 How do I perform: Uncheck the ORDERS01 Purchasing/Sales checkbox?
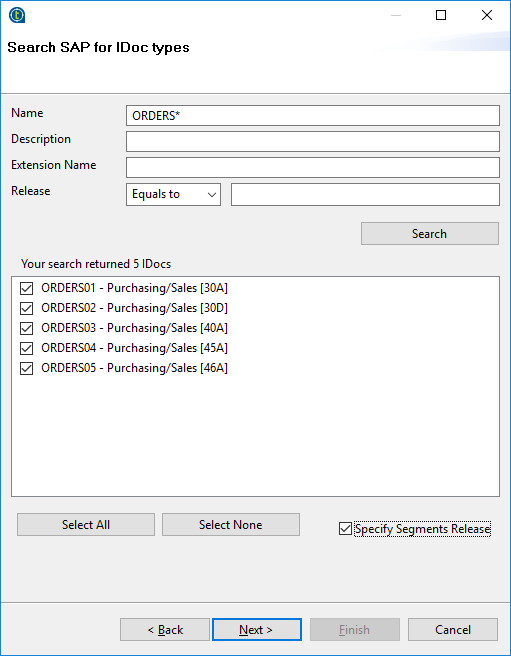tap(26, 288)
